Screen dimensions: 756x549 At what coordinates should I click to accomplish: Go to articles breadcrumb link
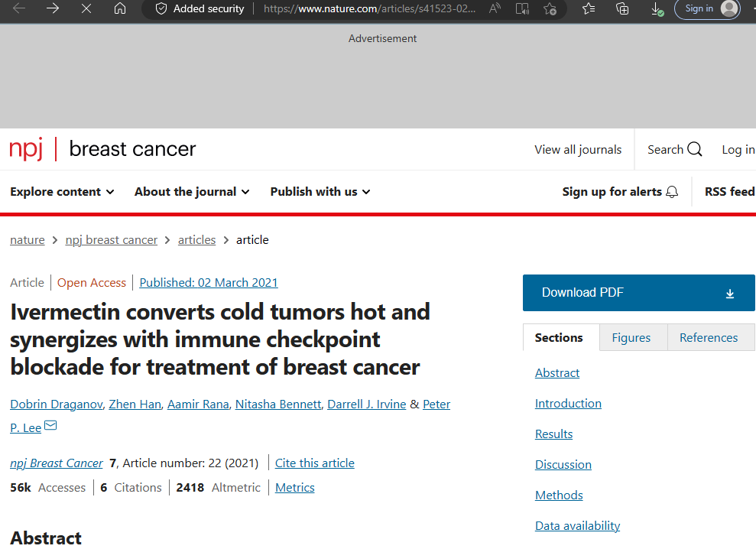196,240
